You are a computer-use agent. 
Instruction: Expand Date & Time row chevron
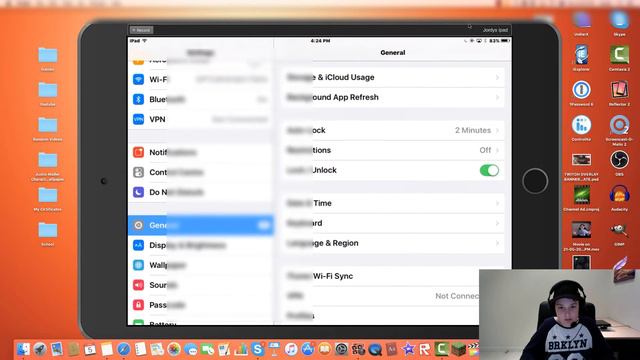(x=497, y=203)
